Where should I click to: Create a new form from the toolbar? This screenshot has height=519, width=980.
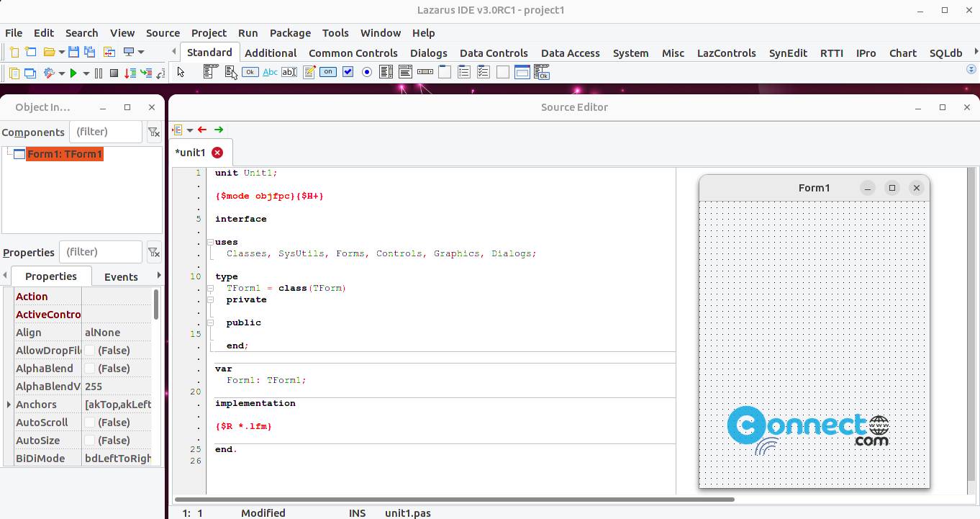pyautogui.click(x=30, y=52)
